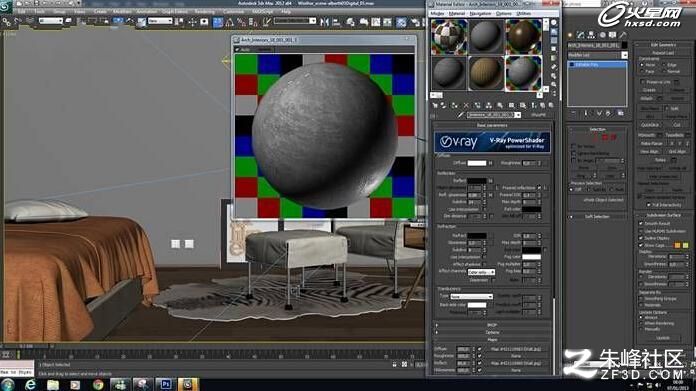Click the Reset Map delete X icon
The width and height of the screenshot is (696, 391).
pos(466,106)
